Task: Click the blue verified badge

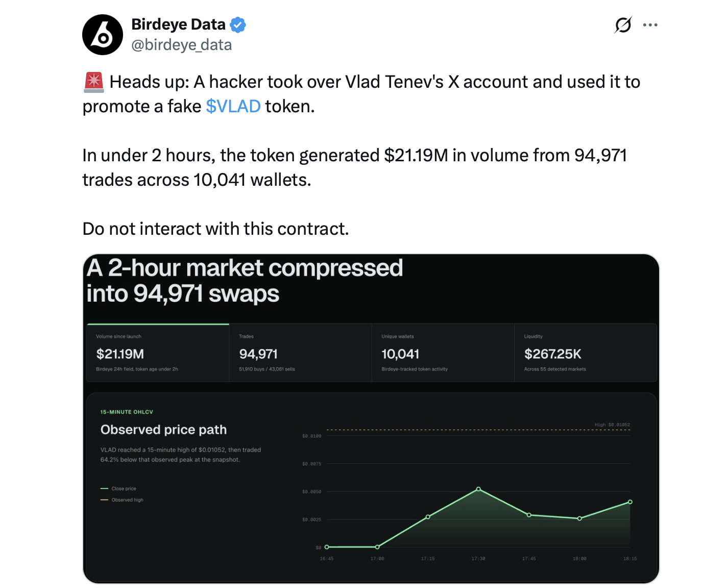Action: (238, 24)
